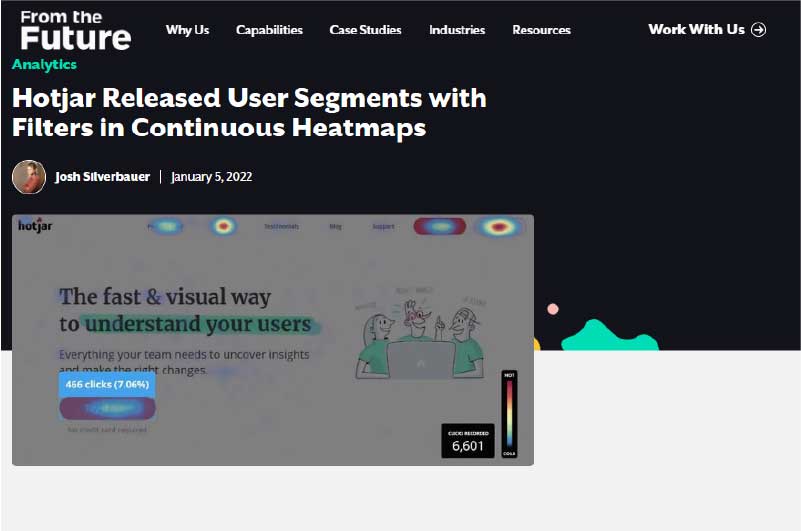Click the arrow circle icon beside Work With Us
Viewport: 801px width, 531px height.
tap(759, 30)
